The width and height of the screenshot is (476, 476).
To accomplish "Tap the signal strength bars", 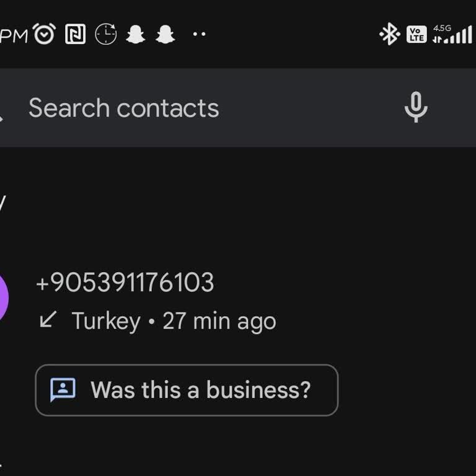I will pos(460,35).
